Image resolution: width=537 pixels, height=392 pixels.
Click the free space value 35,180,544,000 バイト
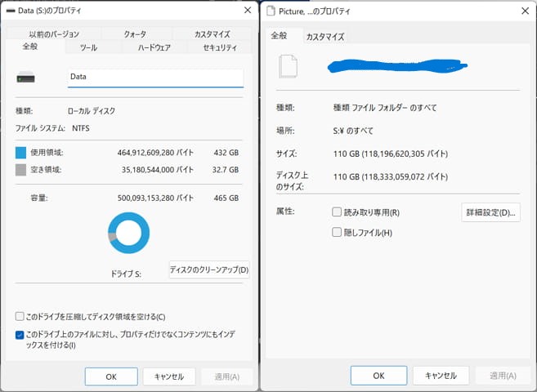pyautogui.click(x=158, y=170)
